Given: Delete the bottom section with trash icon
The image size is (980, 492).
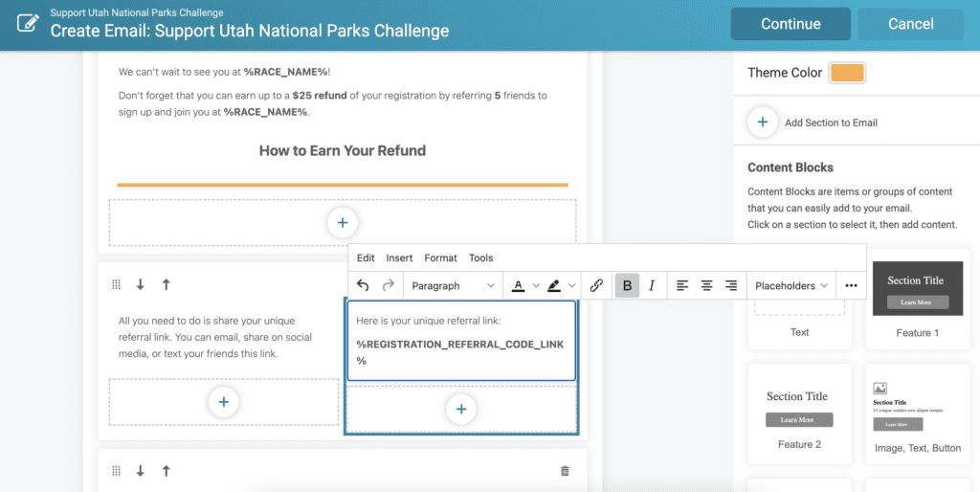Looking at the screenshot, I should [x=565, y=471].
